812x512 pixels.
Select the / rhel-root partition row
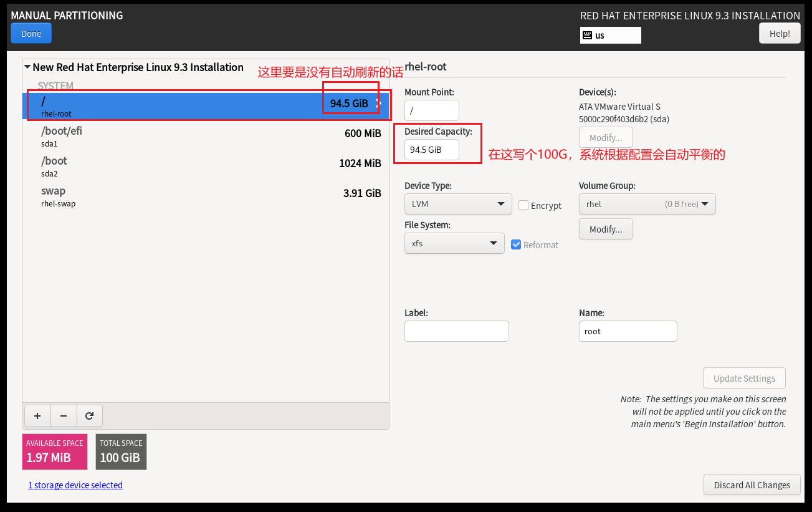(x=206, y=106)
